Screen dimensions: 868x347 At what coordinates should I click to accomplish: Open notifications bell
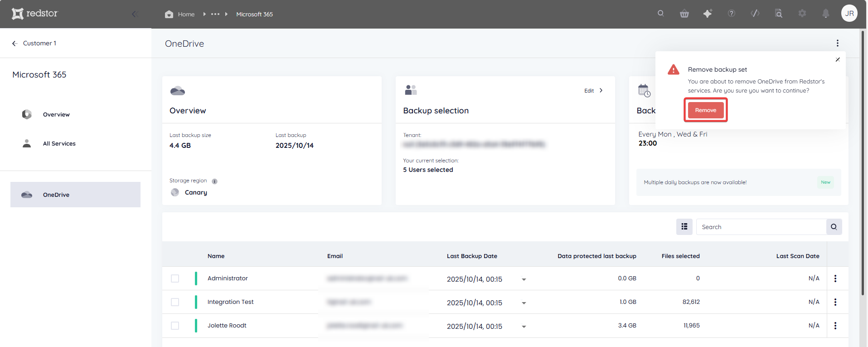click(x=826, y=14)
